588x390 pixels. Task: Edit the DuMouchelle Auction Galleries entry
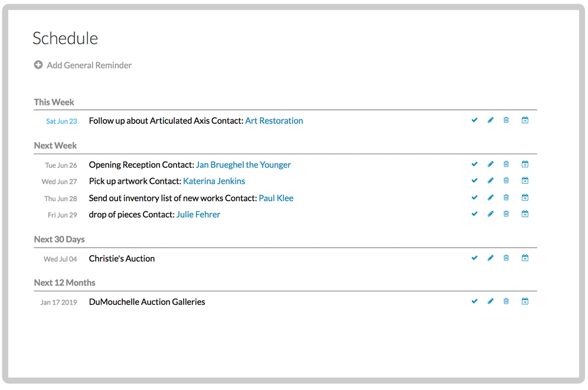point(491,301)
